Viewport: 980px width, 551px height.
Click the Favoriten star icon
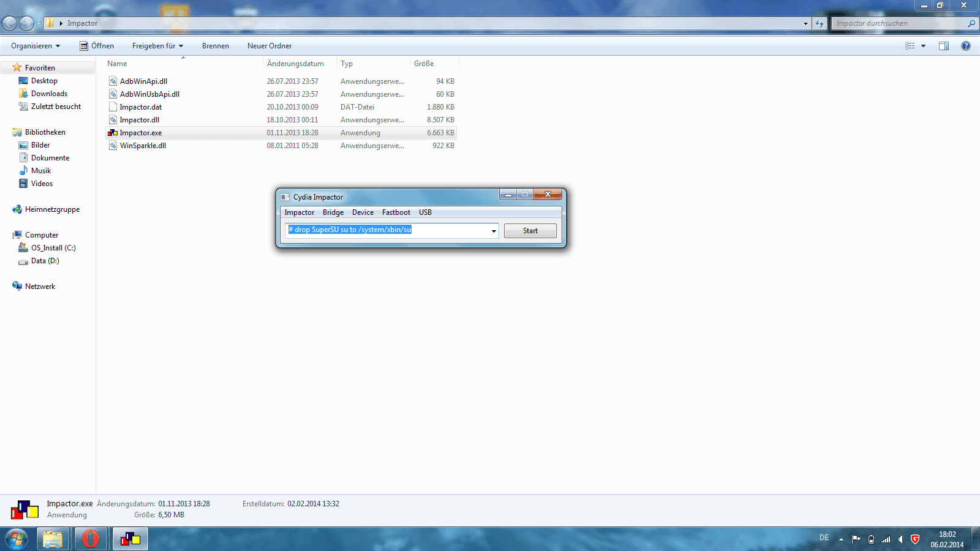click(x=17, y=68)
